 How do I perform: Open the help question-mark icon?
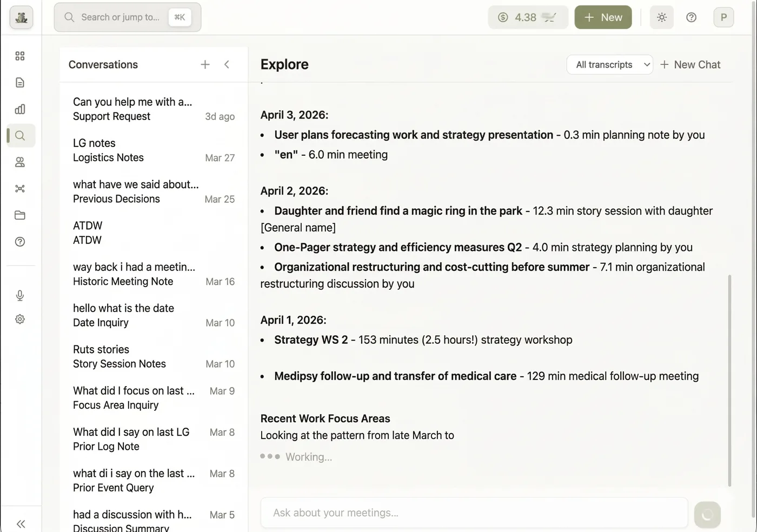click(x=20, y=242)
